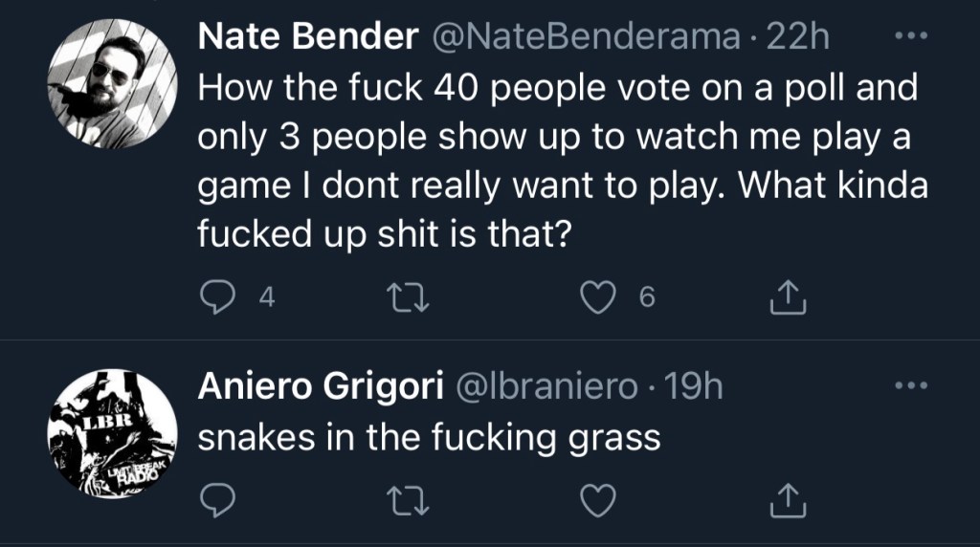The width and height of the screenshot is (980, 547).
Task: Open the "snakes in the fucking grass" reply text
Action: [x=428, y=437]
